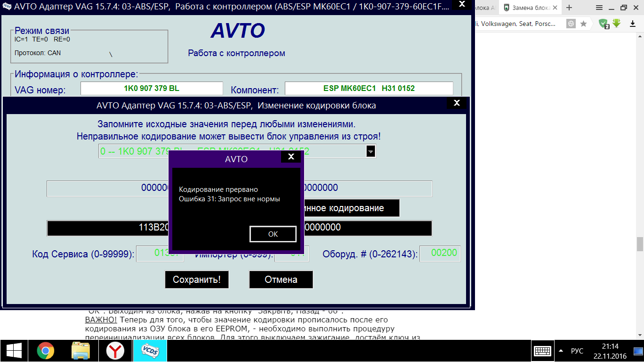
Task: Click OK in the coding error dialog
Action: point(273,234)
